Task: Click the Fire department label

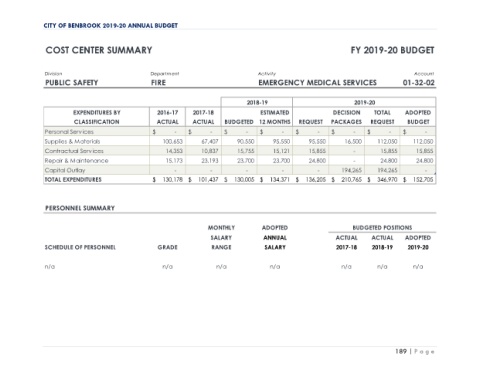Action: coord(158,83)
